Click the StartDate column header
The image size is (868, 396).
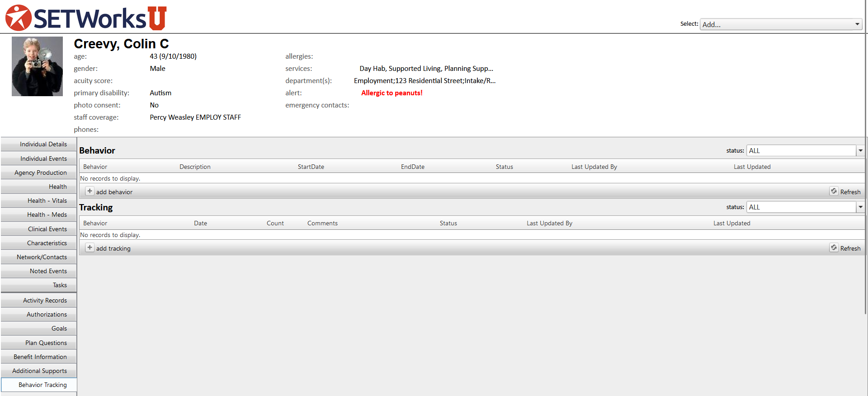[311, 167]
